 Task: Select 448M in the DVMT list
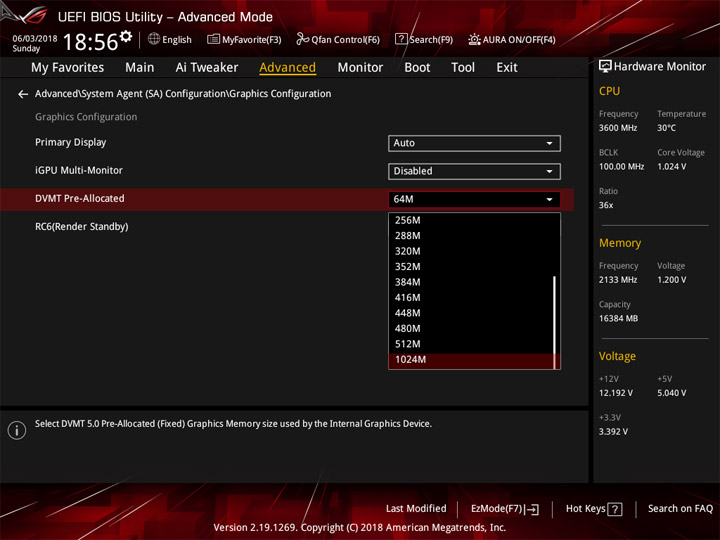coord(471,313)
